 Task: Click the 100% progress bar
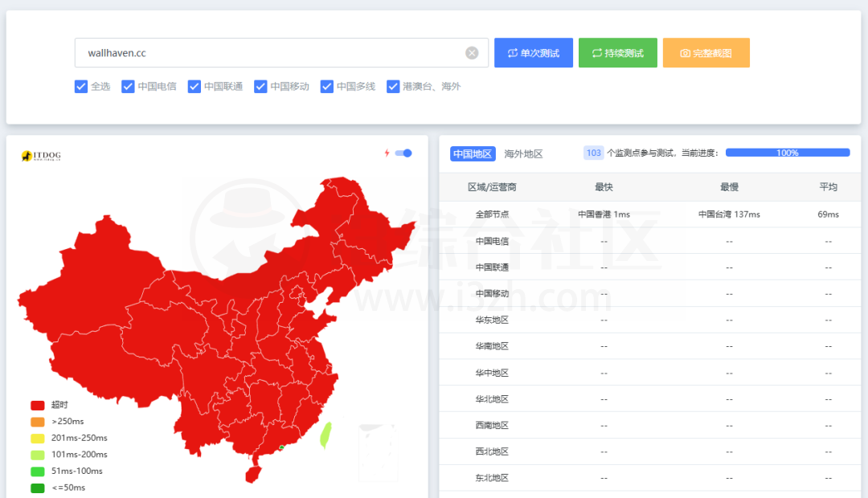click(x=787, y=153)
